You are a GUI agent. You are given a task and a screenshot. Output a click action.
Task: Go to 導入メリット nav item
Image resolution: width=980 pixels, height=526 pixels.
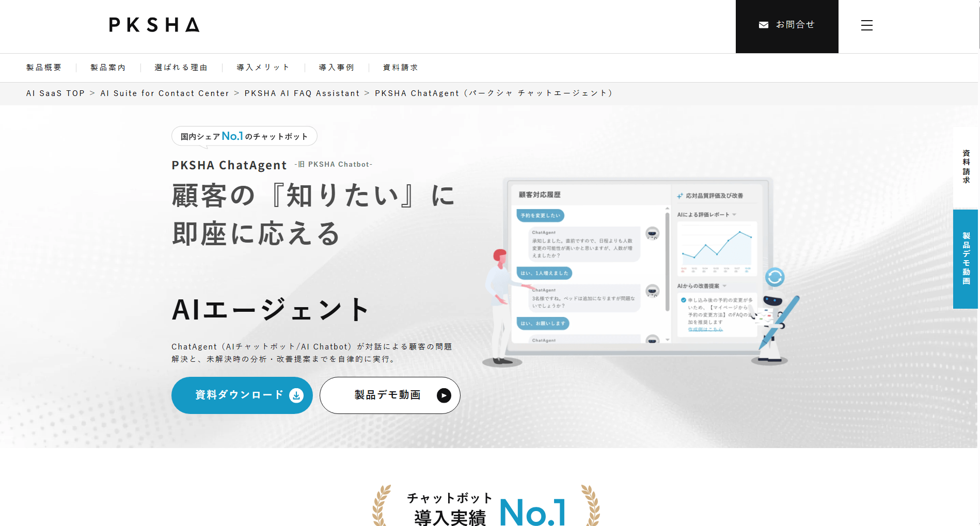pyautogui.click(x=263, y=68)
